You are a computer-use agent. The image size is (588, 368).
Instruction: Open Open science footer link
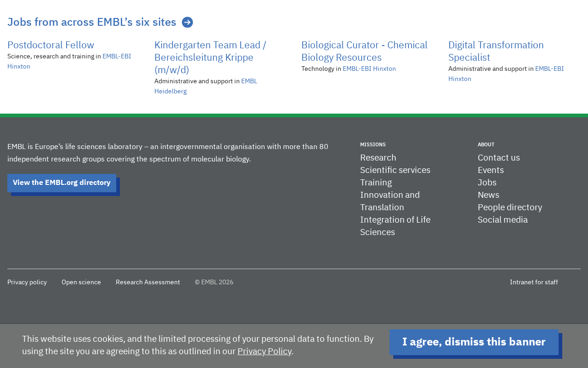81,282
